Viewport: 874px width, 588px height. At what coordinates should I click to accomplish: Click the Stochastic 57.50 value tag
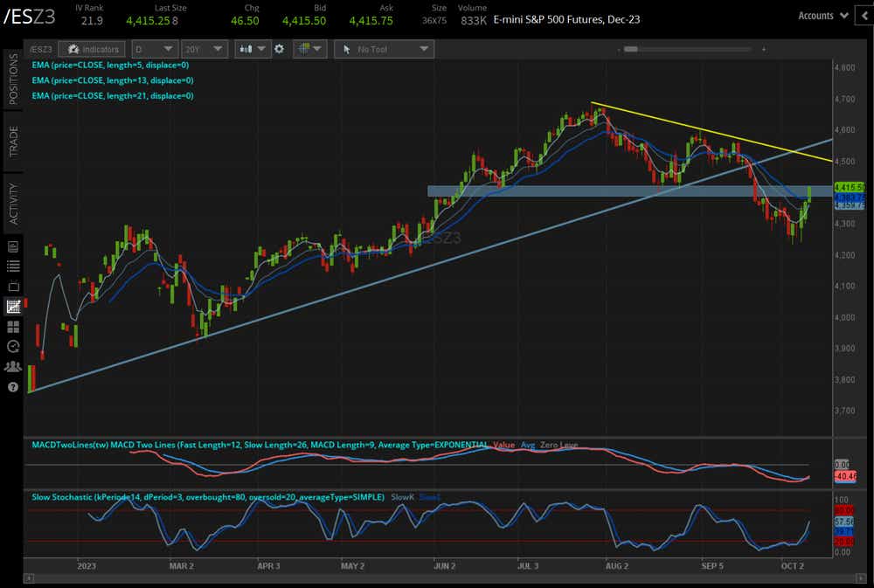click(x=844, y=521)
